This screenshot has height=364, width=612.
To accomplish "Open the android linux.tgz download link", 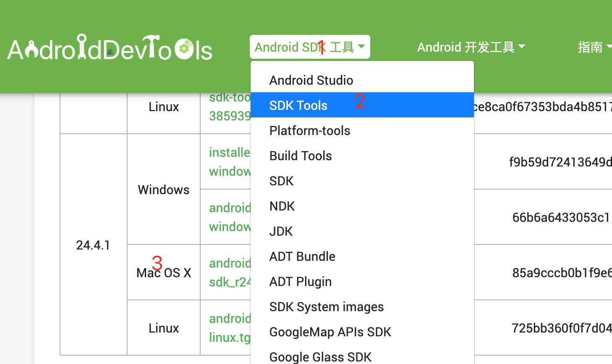I will 230,328.
